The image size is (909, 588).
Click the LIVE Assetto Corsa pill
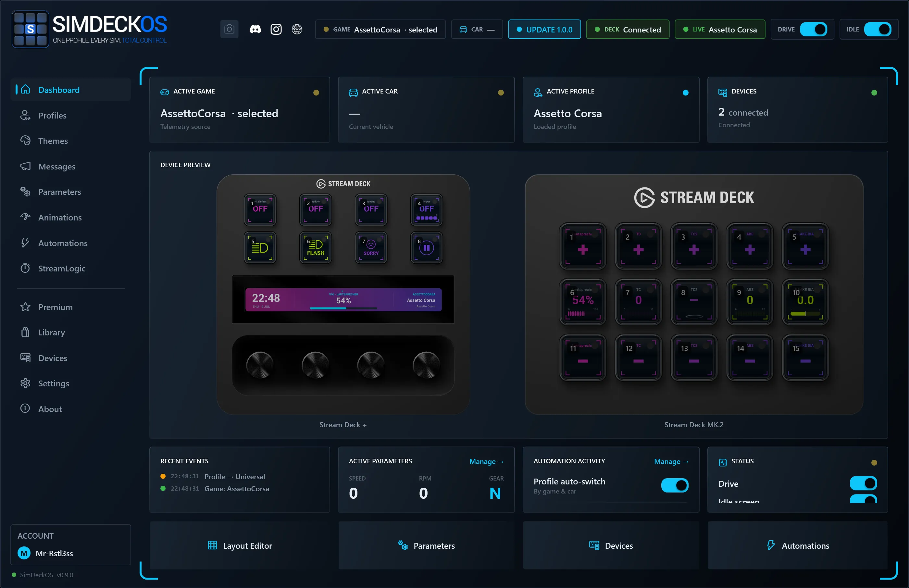click(720, 30)
